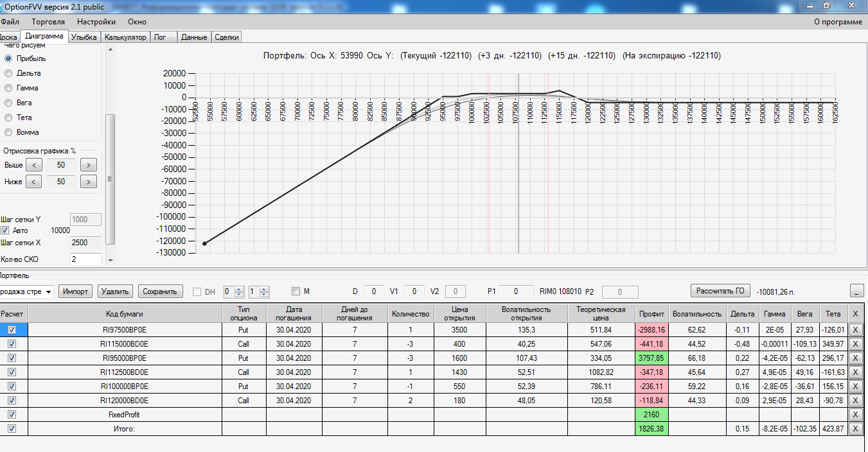Delete the RI120000BD0E row with X
Screen dimensions: 868x452
(x=855, y=401)
